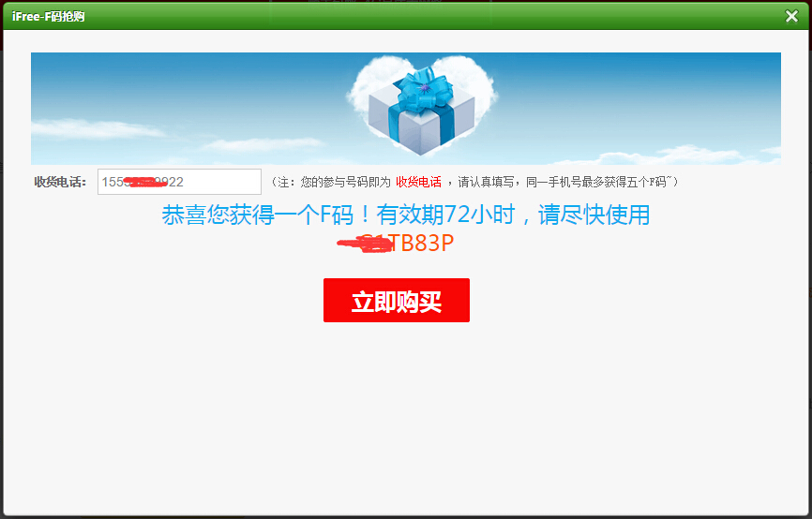Close the iFree-F码抢购 dialog with the X

coord(791,16)
